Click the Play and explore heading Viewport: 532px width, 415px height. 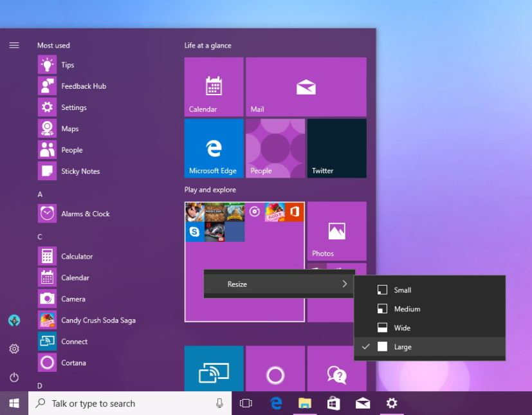pyautogui.click(x=210, y=190)
